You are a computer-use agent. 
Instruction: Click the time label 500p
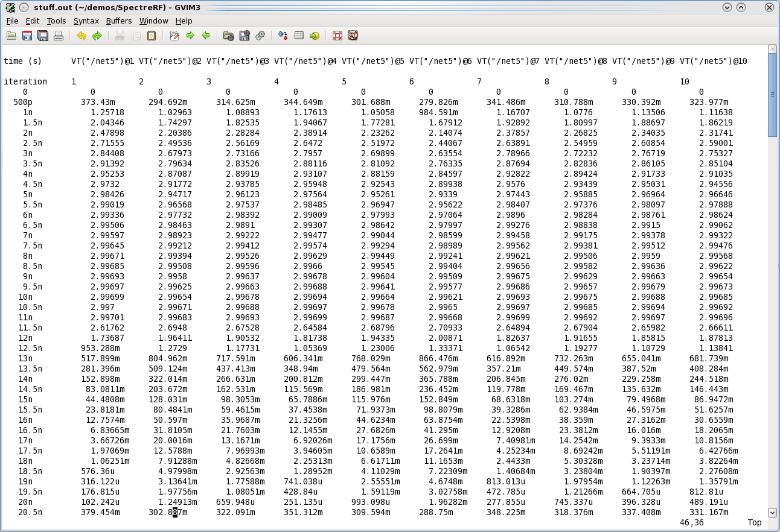[23, 102]
